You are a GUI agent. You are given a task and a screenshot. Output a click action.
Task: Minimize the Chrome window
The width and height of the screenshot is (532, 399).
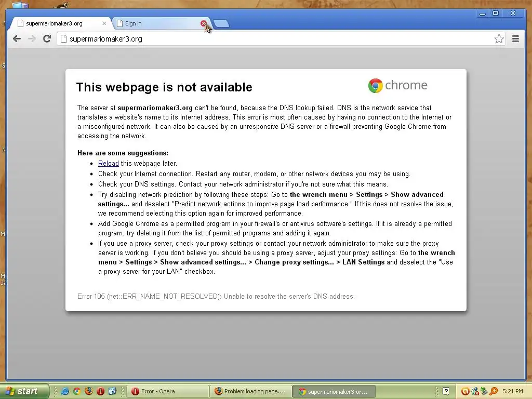pyautogui.click(x=482, y=13)
